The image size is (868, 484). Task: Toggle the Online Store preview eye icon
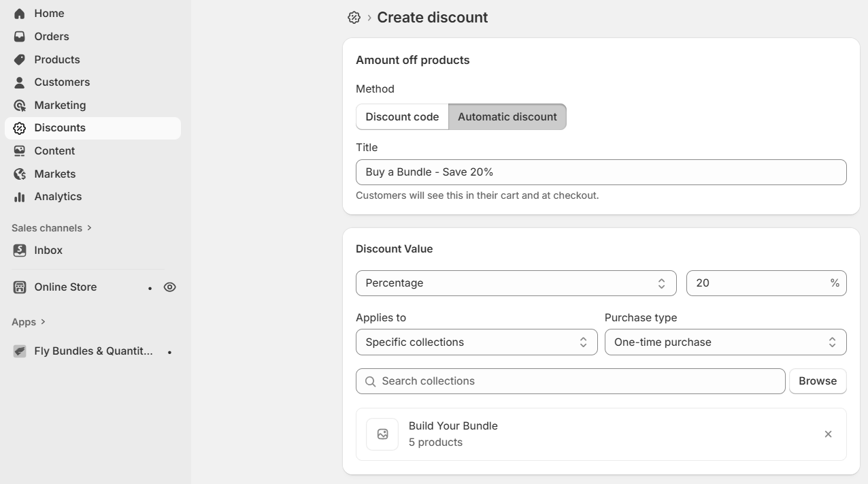point(169,287)
